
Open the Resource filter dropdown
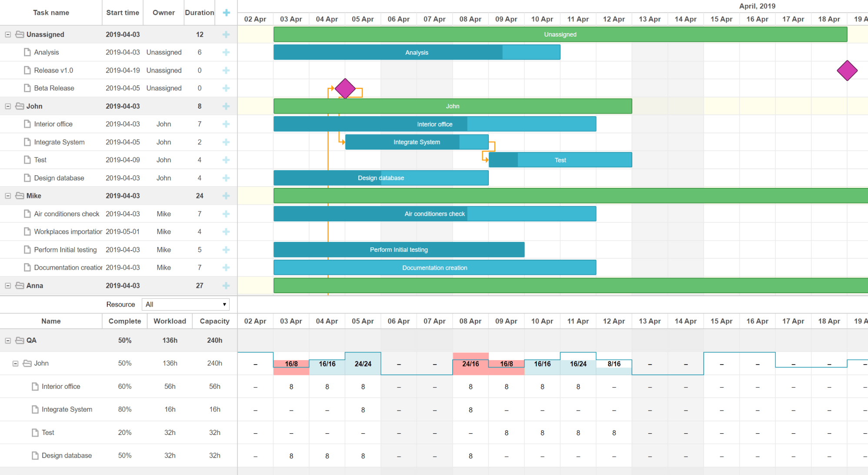click(x=186, y=304)
